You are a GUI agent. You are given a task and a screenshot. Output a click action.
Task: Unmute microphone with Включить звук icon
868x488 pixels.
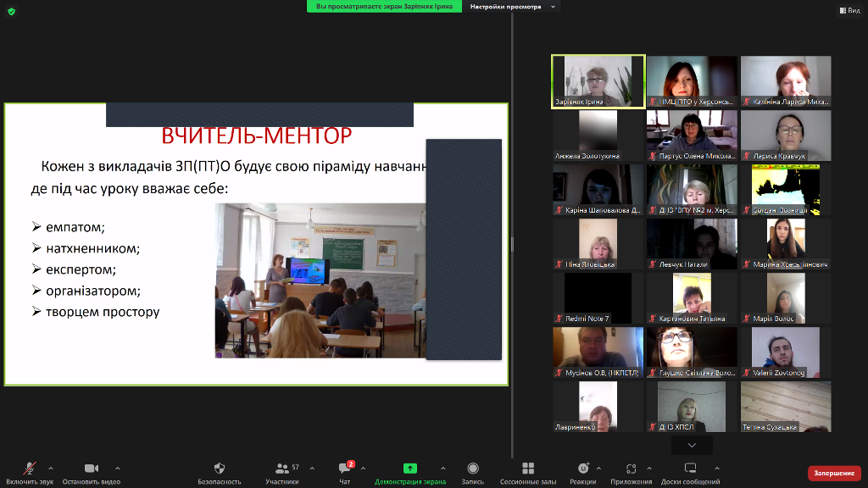(x=30, y=469)
